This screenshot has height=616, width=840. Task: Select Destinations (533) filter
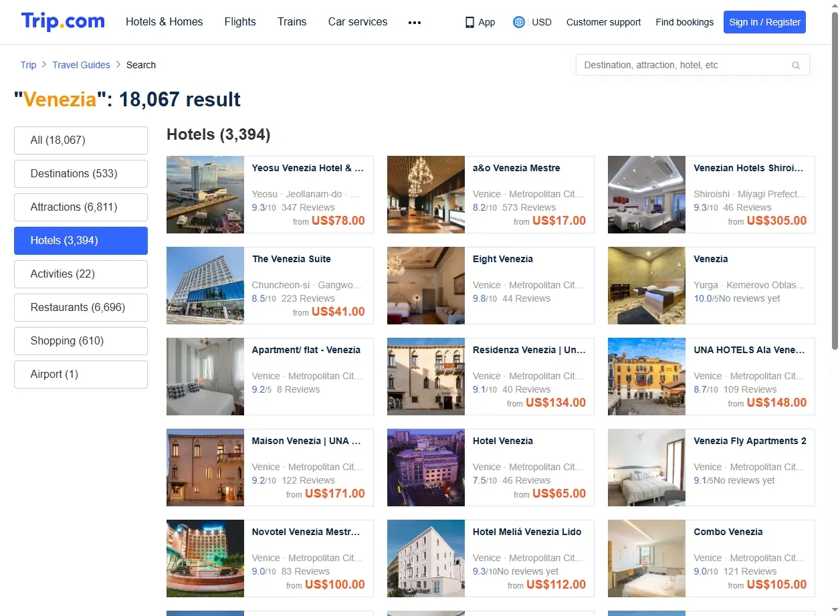[x=81, y=174]
